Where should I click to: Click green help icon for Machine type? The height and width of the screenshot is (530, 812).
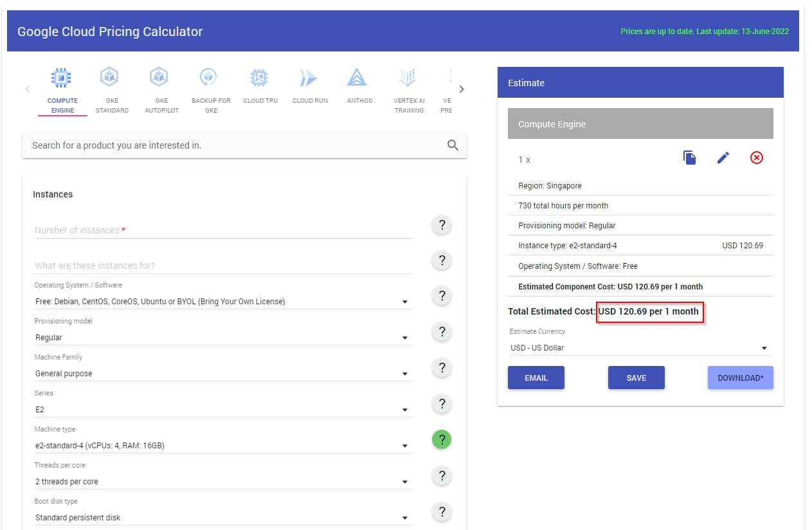click(x=442, y=440)
